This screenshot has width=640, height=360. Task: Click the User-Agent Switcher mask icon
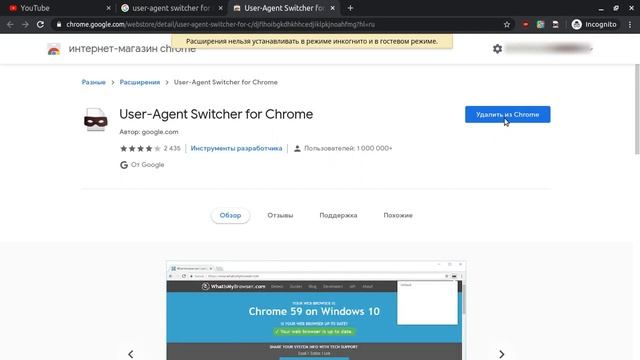click(x=96, y=120)
